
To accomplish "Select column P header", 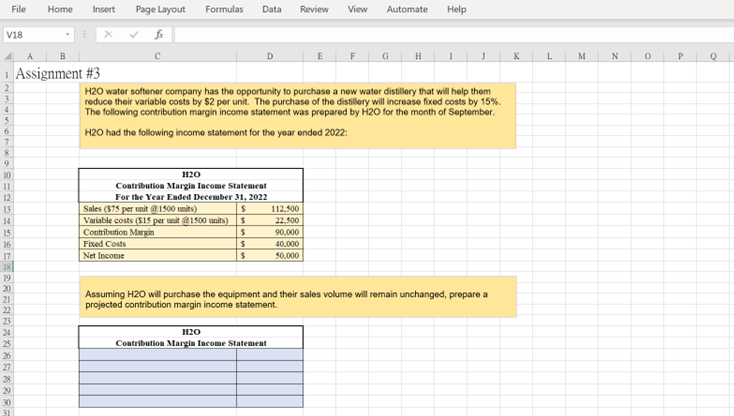I will click(680, 56).
